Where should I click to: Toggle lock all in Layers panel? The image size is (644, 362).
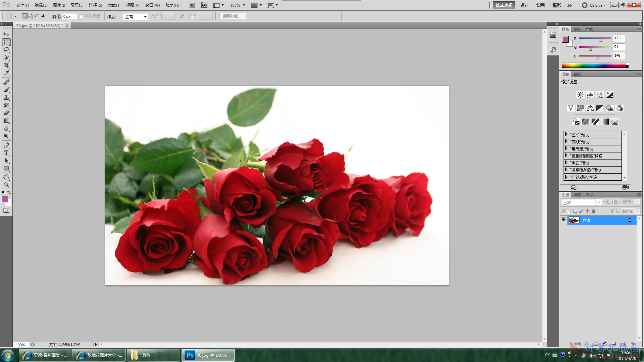[594, 211]
